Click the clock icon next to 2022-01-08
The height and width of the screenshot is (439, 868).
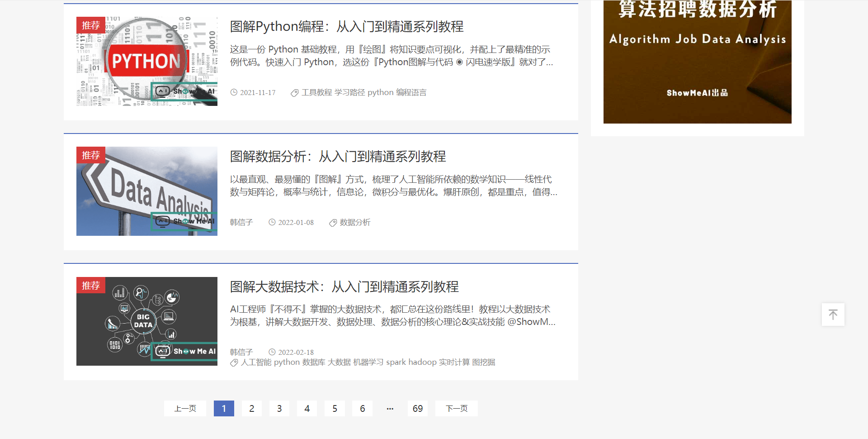(272, 222)
